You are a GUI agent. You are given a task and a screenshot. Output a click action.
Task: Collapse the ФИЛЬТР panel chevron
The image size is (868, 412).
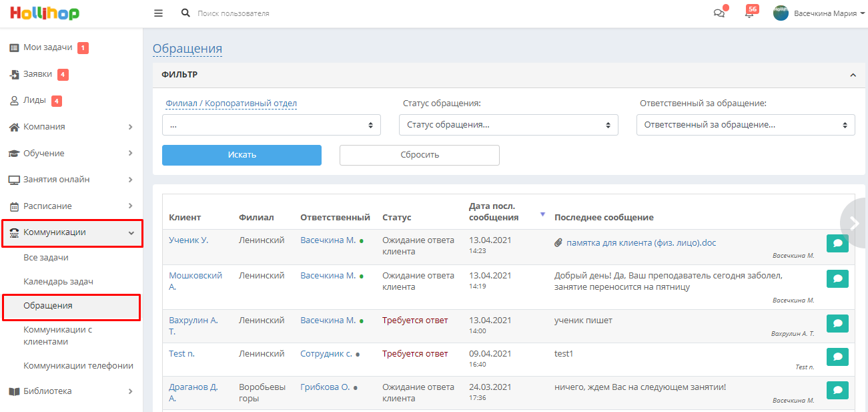coord(853,75)
